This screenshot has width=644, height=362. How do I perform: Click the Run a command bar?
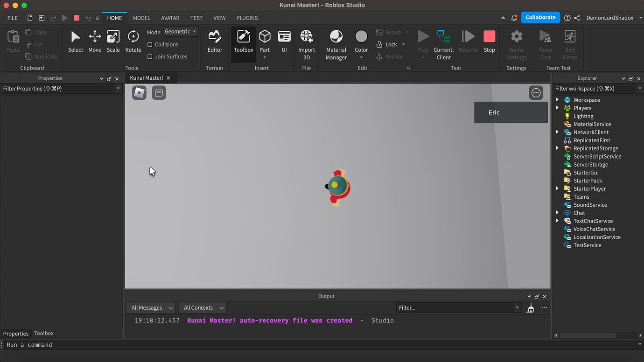coord(322,345)
